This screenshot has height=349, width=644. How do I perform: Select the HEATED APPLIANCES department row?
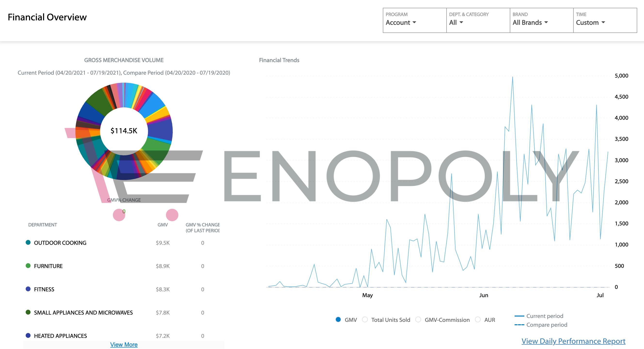coord(123,336)
